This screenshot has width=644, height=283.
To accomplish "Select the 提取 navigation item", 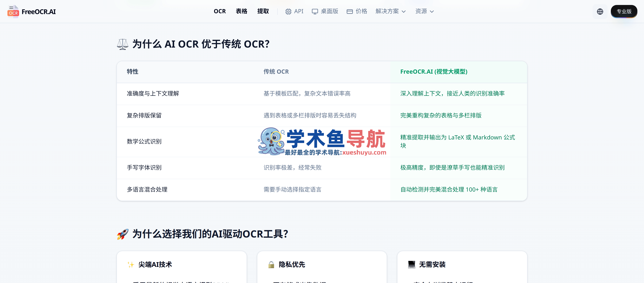I will point(263,11).
